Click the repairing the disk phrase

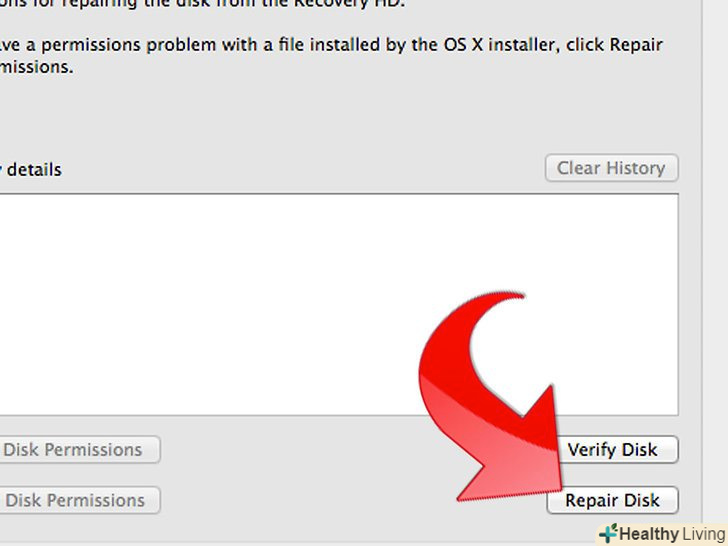click(x=130, y=3)
